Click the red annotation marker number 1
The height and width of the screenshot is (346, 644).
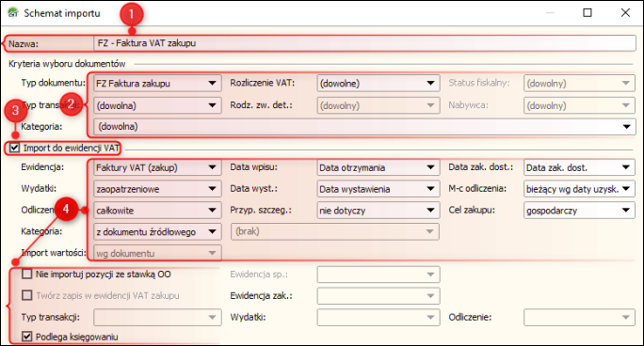(x=132, y=14)
